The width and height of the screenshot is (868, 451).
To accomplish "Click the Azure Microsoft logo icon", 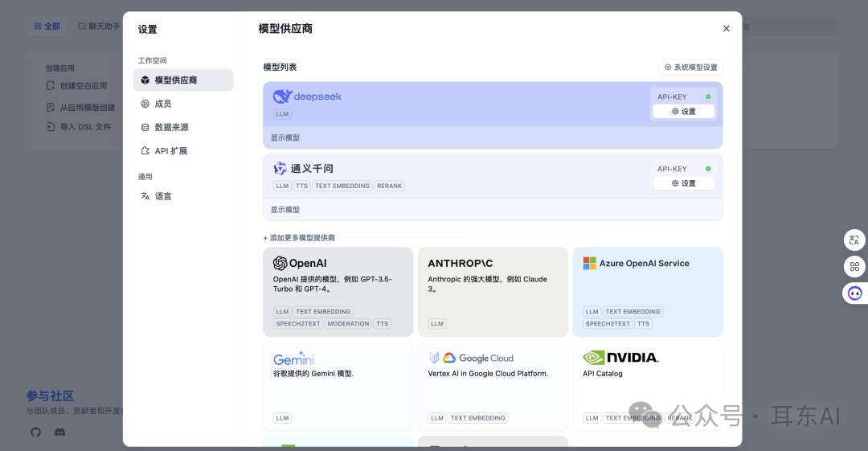I will (590, 263).
